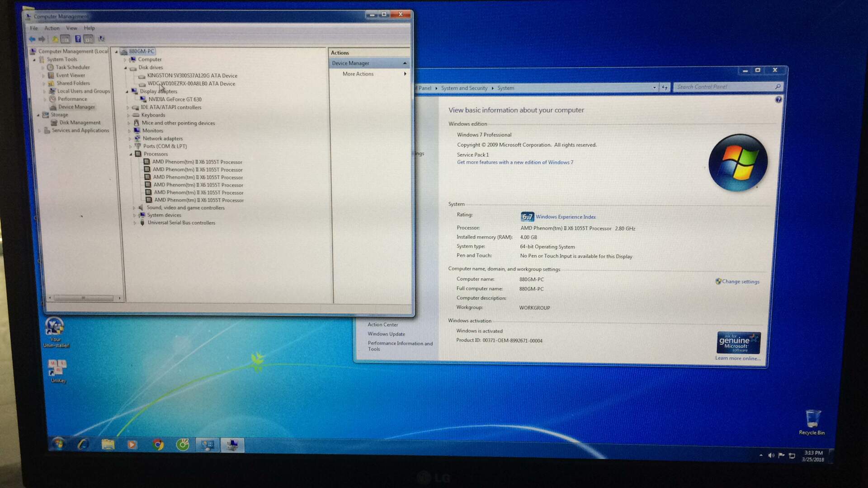Open Google Chrome from taskbar
The width and height of the screenshot is (868, 488).
tap(158, 445)
